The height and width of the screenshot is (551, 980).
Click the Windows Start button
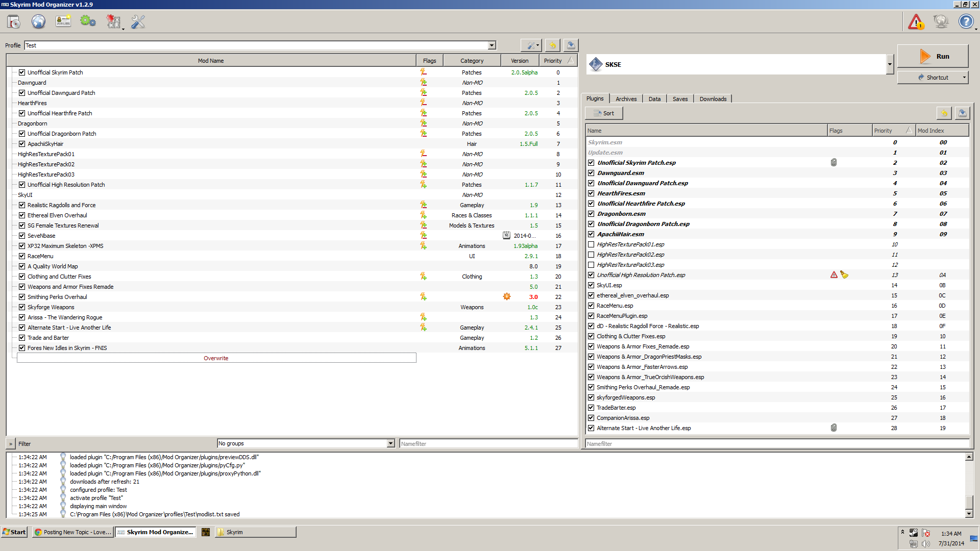[14, 532]
